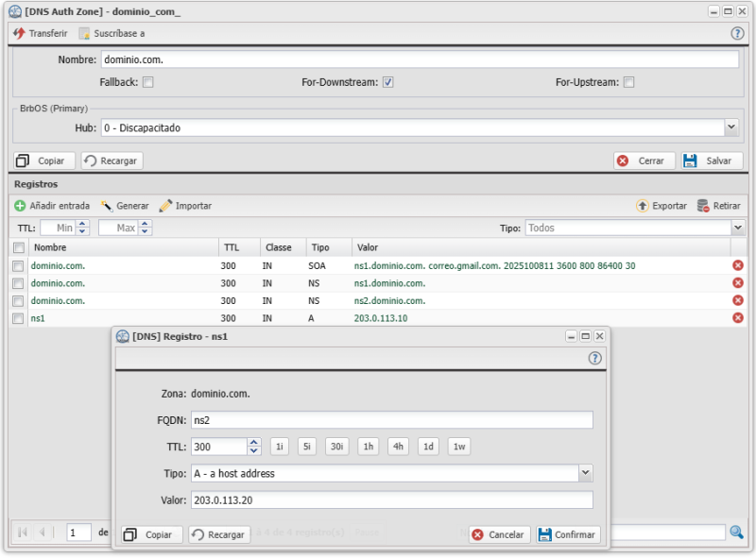Click the search magnifier icon
The height and width of the screenshot is (558, 756).
(737, 533)
